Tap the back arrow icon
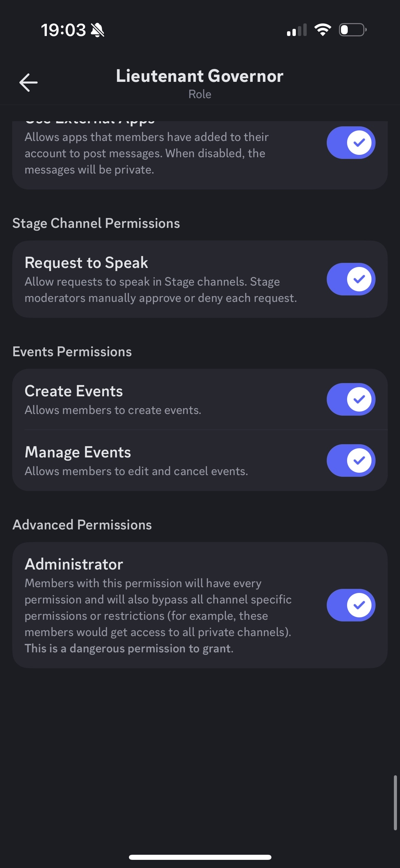 coord(28,83)
